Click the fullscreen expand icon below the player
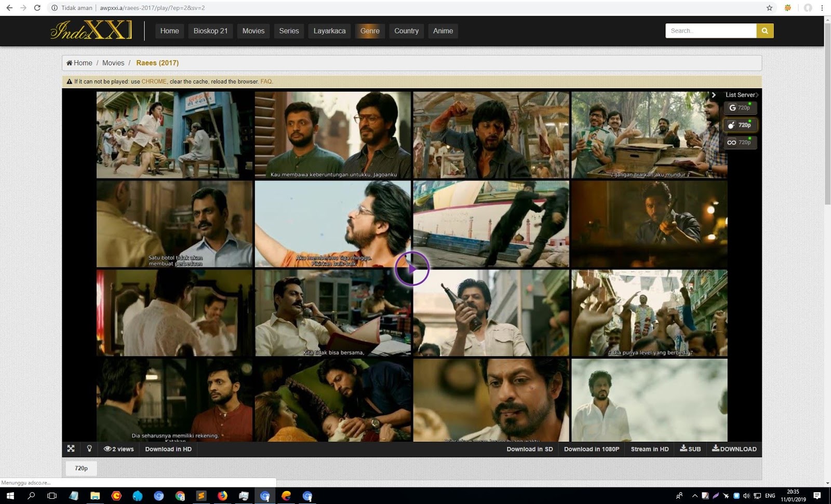 (x=71, y=448)
